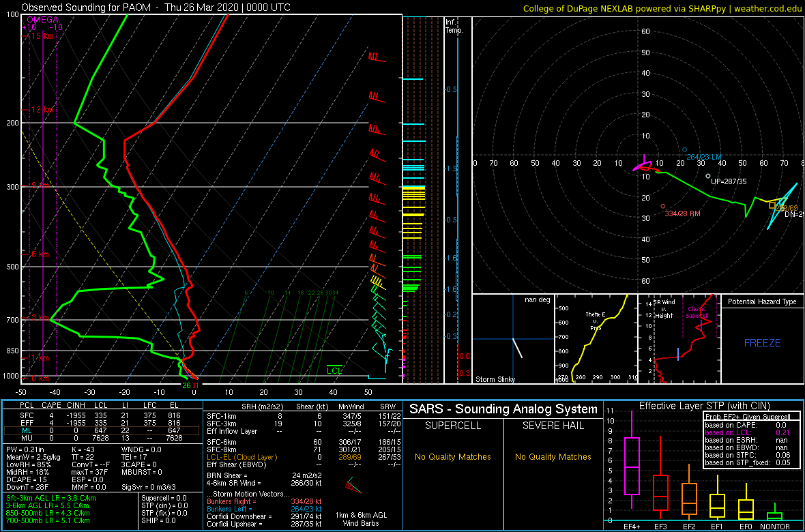Click the DCAPE = 15 value
Screen dimensions: 805x532
[25, 481]
